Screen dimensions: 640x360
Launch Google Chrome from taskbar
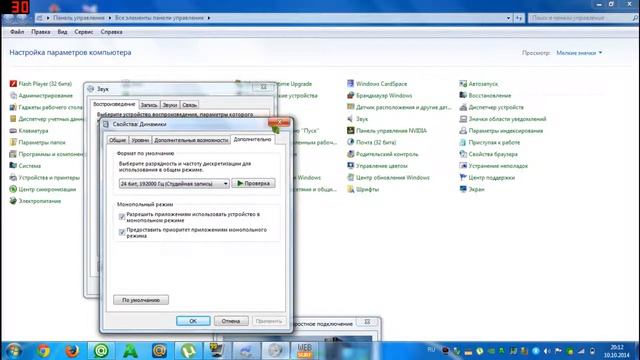click(x=43, y=351)
